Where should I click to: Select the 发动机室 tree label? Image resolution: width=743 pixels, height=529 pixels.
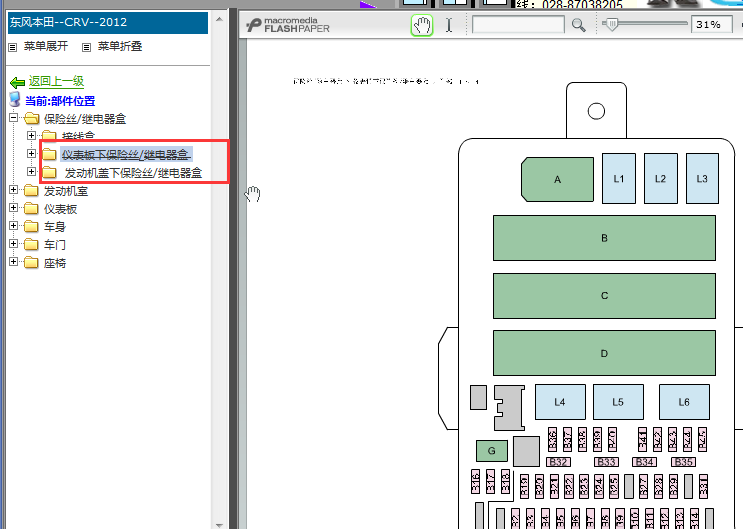click(x=66, y=191)
